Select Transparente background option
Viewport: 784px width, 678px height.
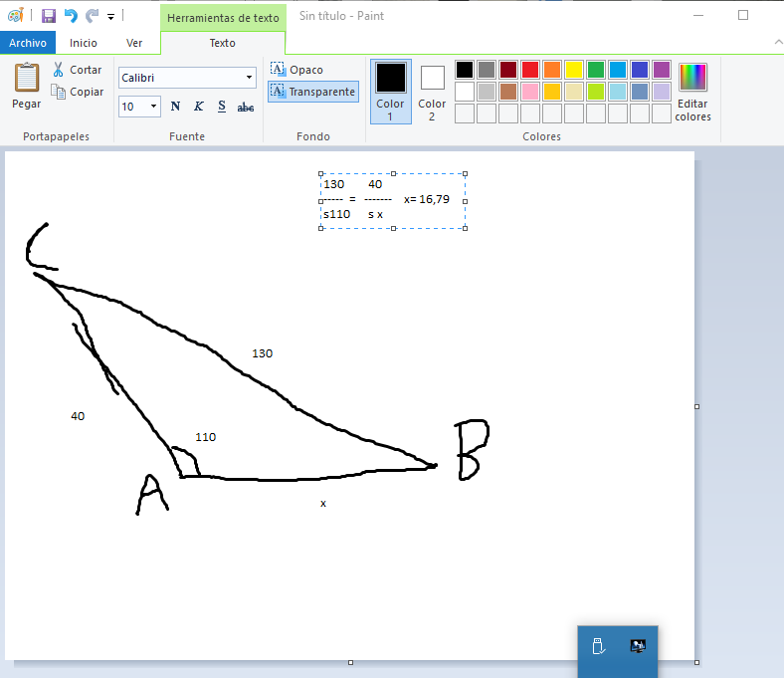click(313, 92)
